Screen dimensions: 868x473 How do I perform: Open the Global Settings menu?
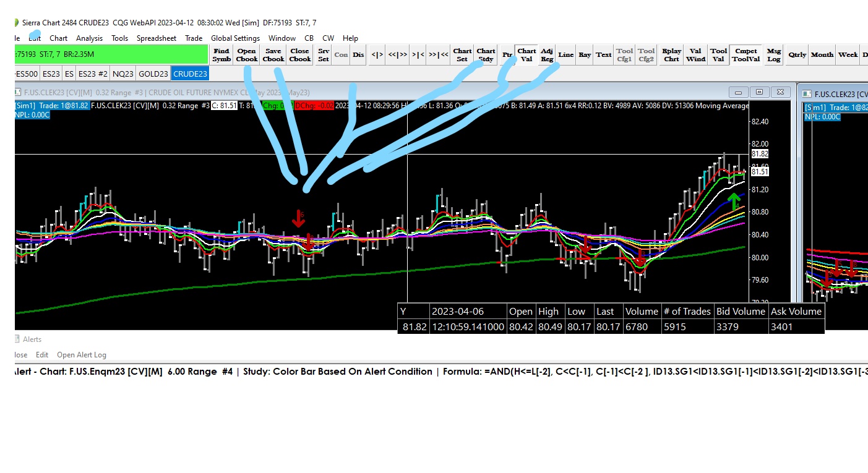coord(235,38)
